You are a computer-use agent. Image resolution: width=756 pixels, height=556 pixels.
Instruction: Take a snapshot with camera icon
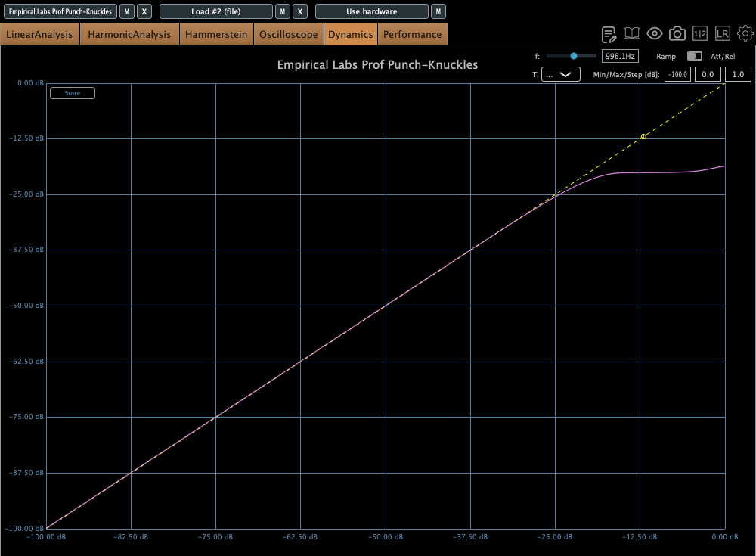click(677, 34)
